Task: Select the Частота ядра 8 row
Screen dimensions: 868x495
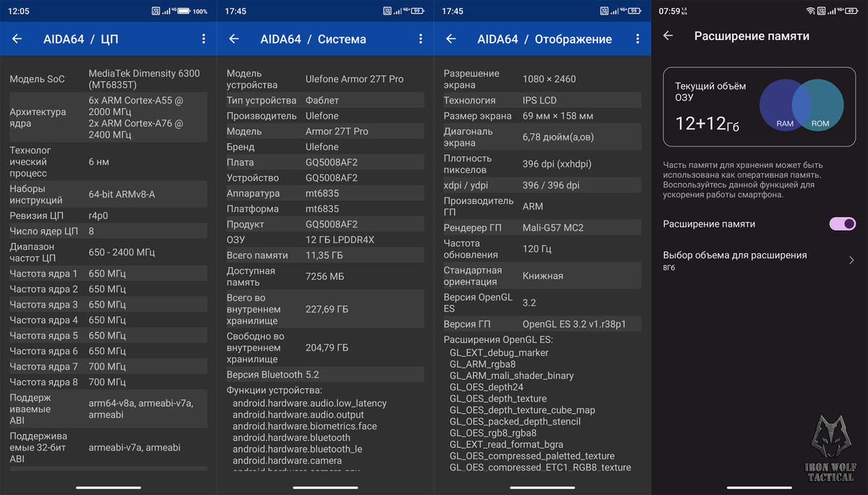Action: [x=109, y=382]
